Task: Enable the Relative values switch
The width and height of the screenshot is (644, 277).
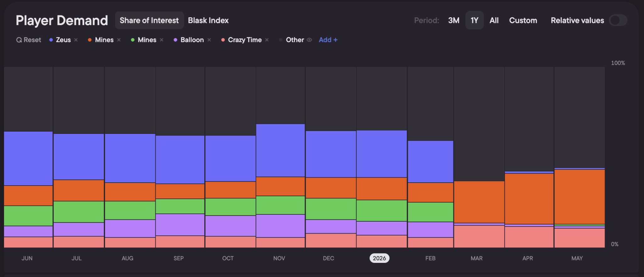Action: click(618, 20)
